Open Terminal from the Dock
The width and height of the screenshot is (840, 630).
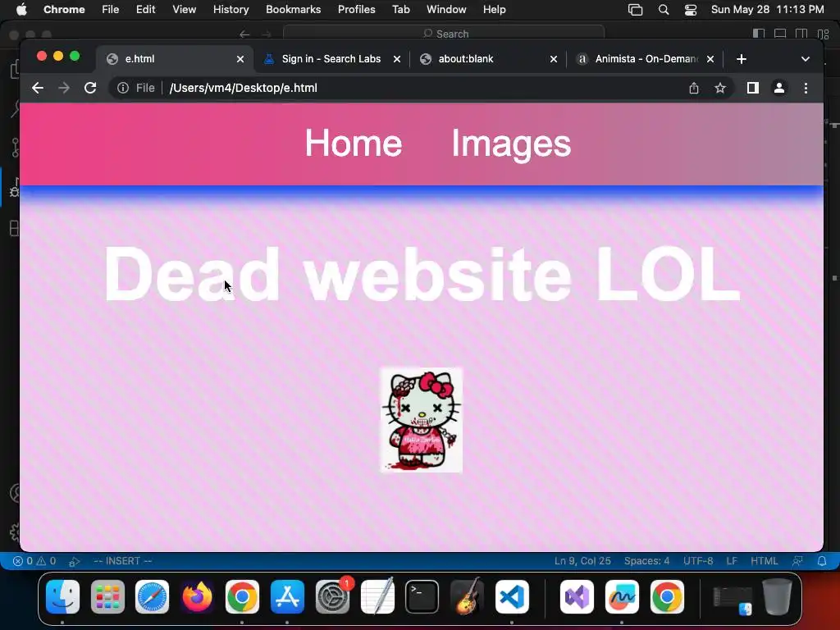[x=422, y=596]
